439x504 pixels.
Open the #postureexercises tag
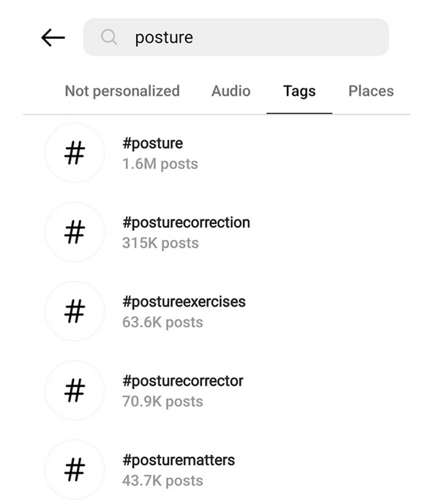tap(184, 301)
